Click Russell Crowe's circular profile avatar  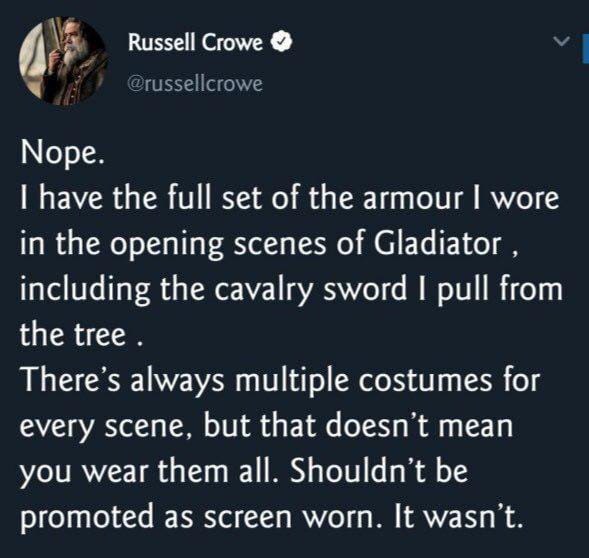pyautogui.click(x=63, y=60)
